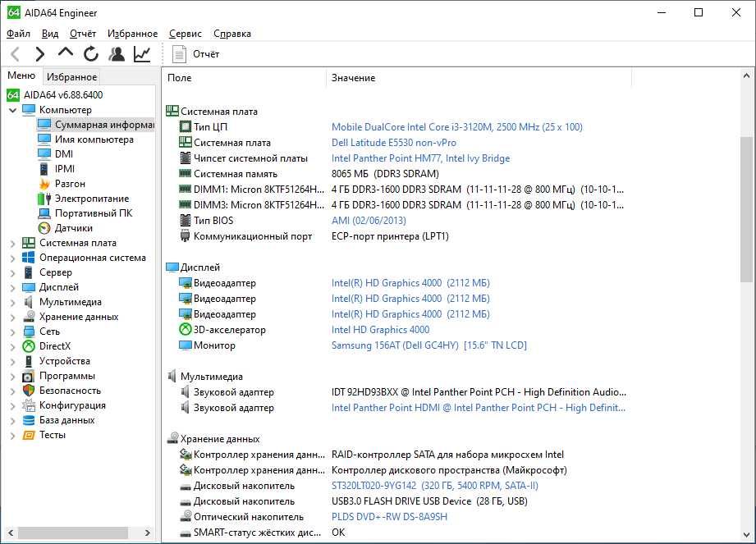Switch to the Избранное tab

coord(72,76)
